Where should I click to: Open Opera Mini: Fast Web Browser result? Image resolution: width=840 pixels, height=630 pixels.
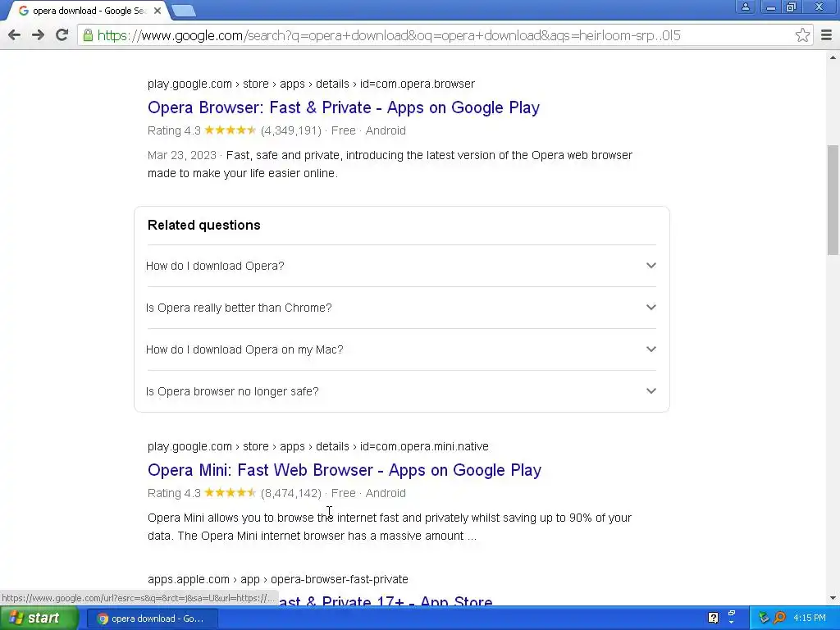[x=345, y=470]
